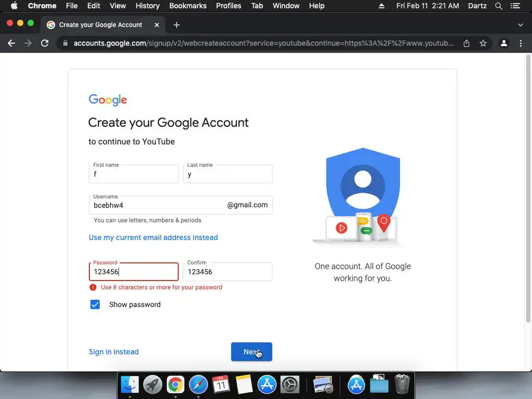Open the Bookmarks menu
Image resolution: width=532 pixels, height=399 pixels.
[188, 6]
